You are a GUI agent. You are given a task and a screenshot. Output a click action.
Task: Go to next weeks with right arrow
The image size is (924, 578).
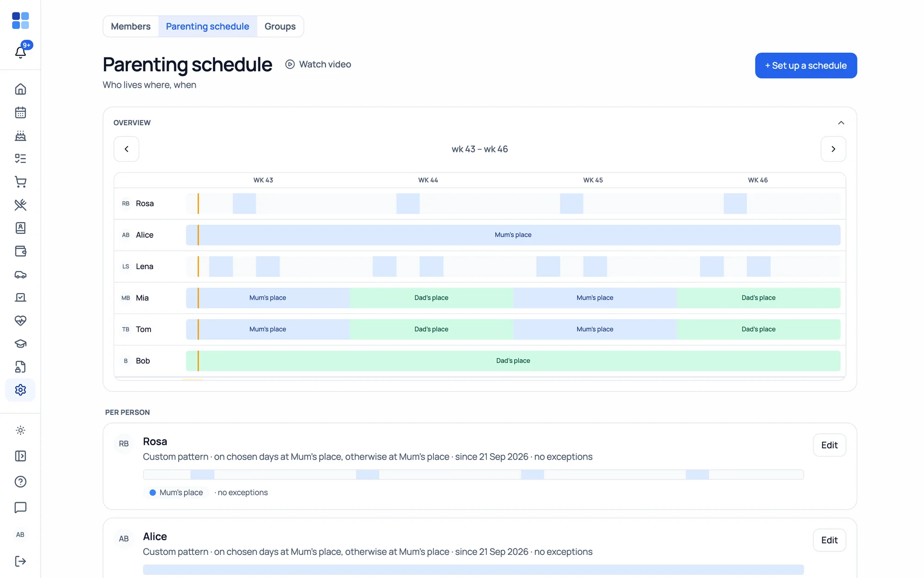pos(833,149)
